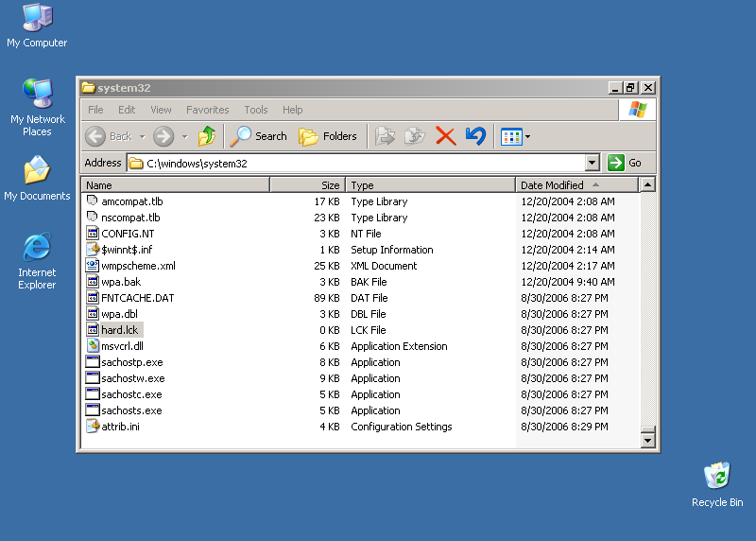Open the Views dropdown arrow

tap(528, 137)
